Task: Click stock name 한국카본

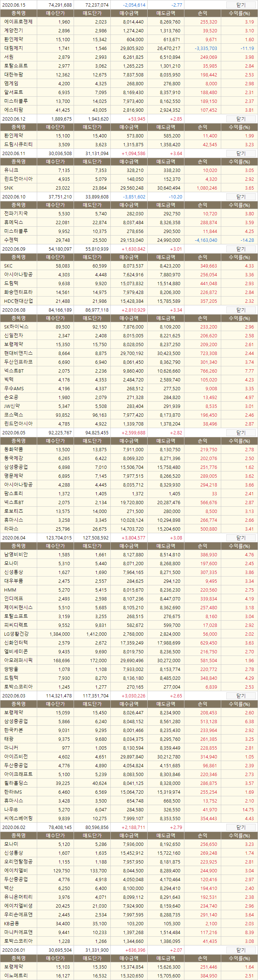Action: click(13, 730)
